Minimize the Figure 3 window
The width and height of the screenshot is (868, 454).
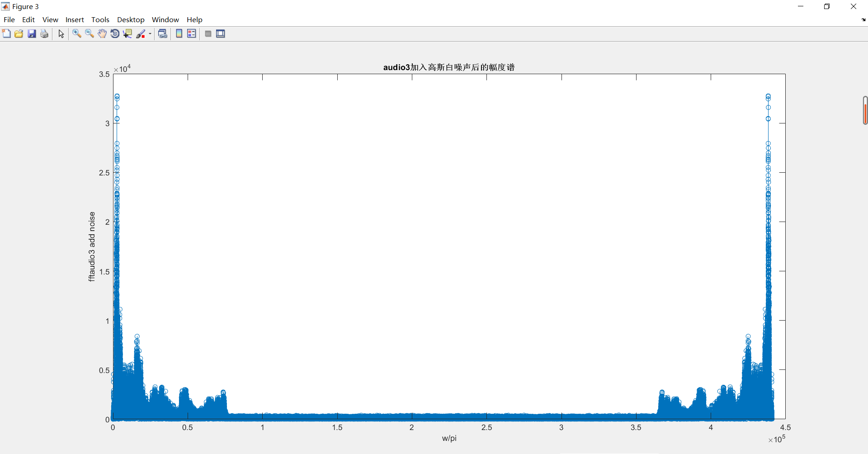pyautogui.click(x=801, y=6)
